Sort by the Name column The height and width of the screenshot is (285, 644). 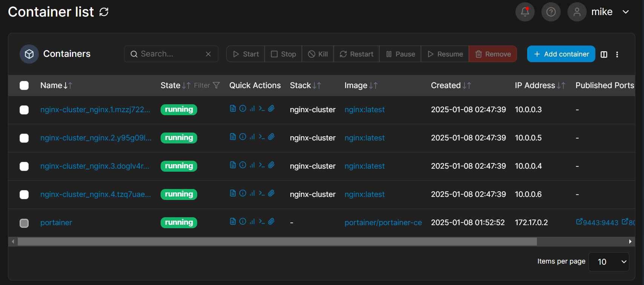(56, 85)
